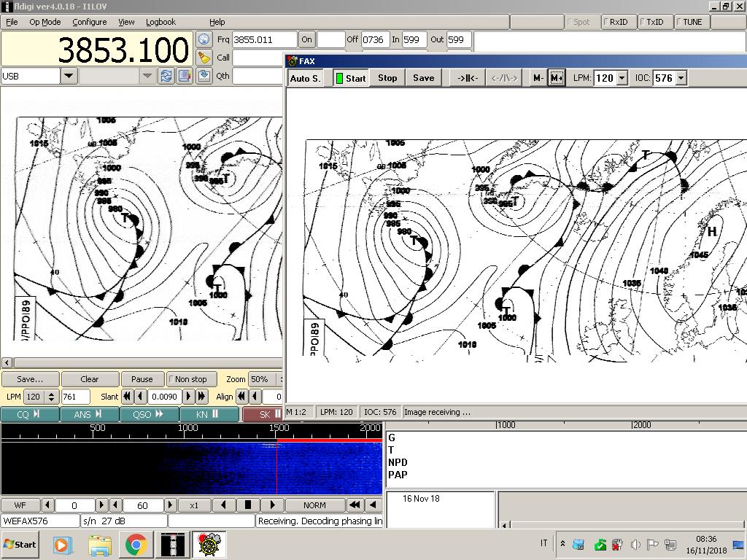This screenshot has width=747, height=560.
Task: Click the FAX M+ zoom-in button
Action: 557,78
